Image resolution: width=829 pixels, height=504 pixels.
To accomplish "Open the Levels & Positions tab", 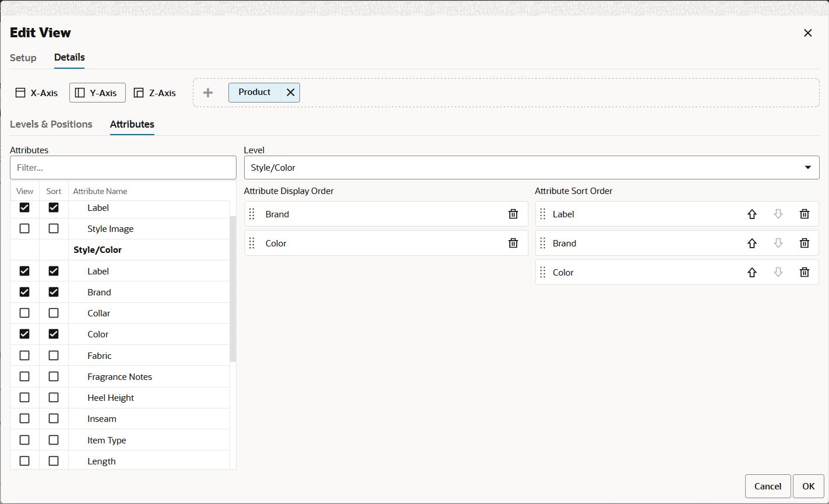I will click(x=51, y=124).
